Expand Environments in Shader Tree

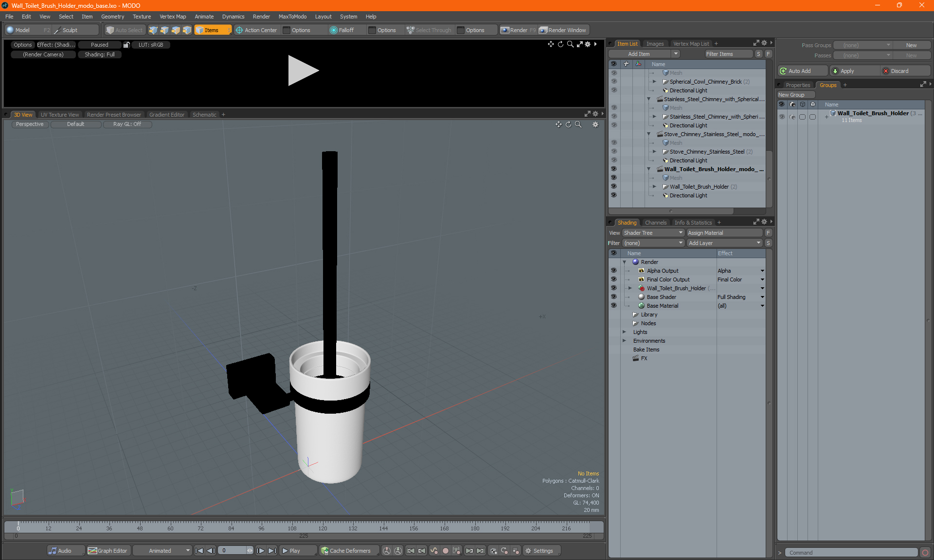pyautogui.click(x=625, y=341)
